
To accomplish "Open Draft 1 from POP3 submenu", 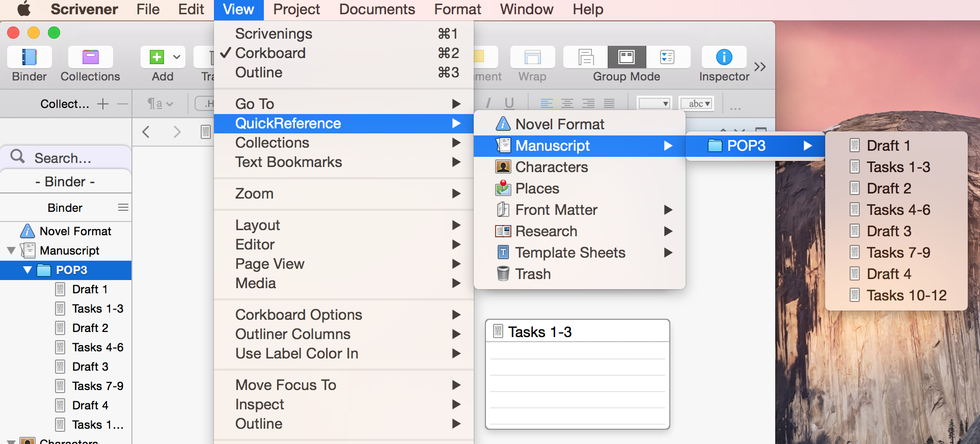I will pyautogui.click(x=896, y=146).
